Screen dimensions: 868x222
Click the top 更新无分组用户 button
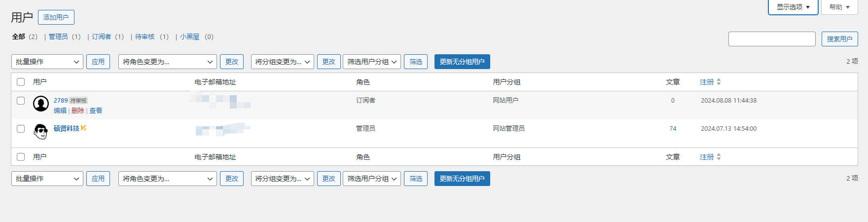click(462, 62)
